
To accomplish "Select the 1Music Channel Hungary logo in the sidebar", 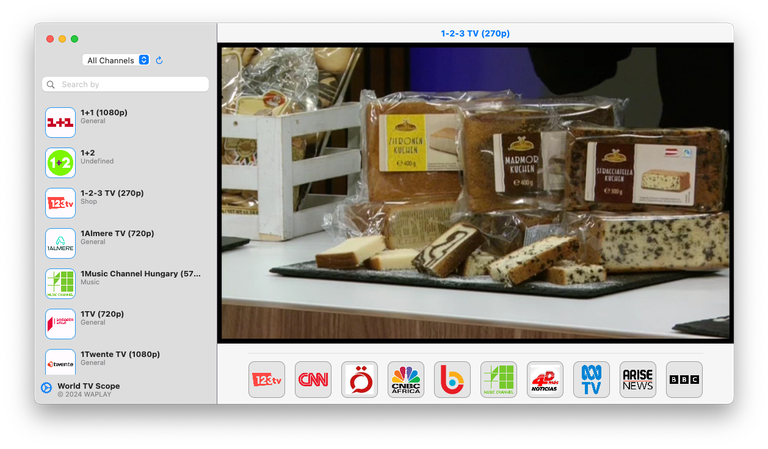I will (60, 284).
